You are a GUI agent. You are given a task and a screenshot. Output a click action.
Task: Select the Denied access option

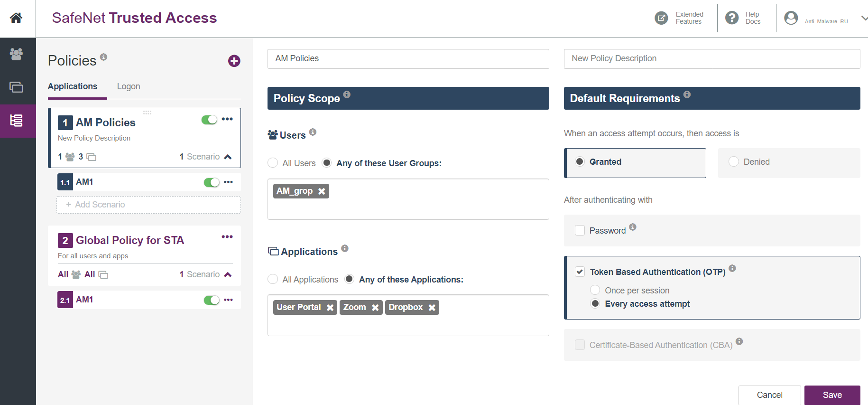(734, 162)
